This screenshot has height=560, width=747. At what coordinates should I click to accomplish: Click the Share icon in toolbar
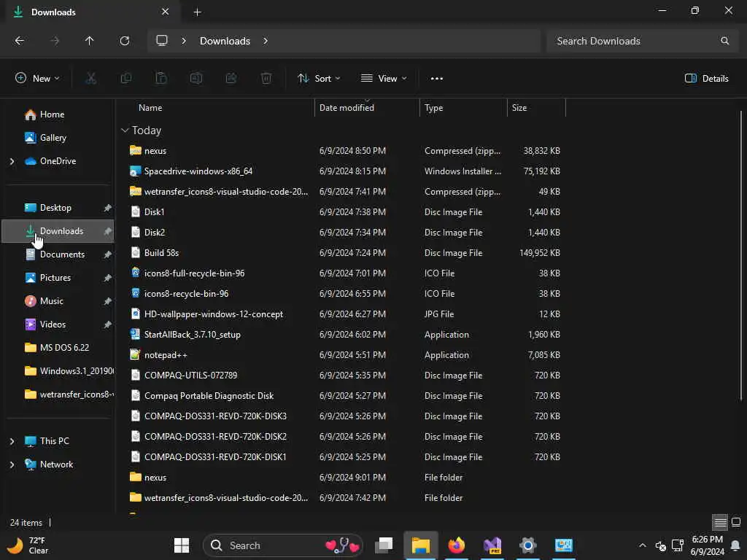point(231,79)
